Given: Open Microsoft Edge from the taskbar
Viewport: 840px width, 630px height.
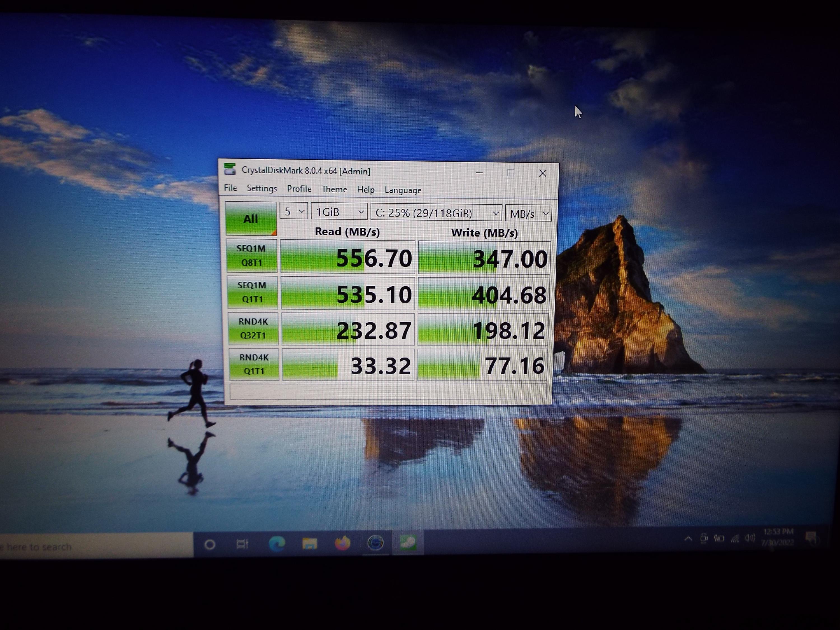Looking at the screenshot, I should coord(277,544).
